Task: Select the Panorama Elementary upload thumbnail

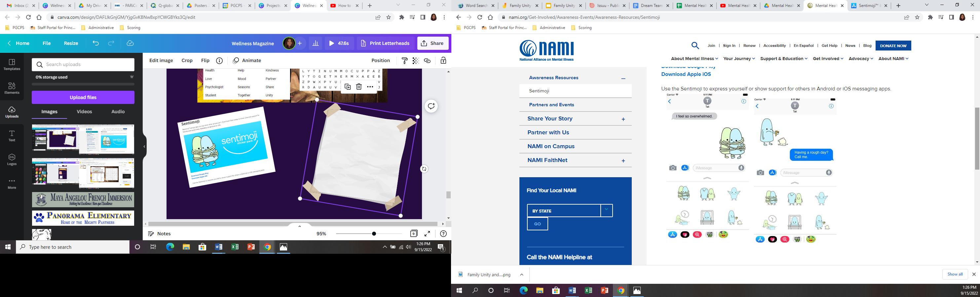Action: [x=83, y=218]
